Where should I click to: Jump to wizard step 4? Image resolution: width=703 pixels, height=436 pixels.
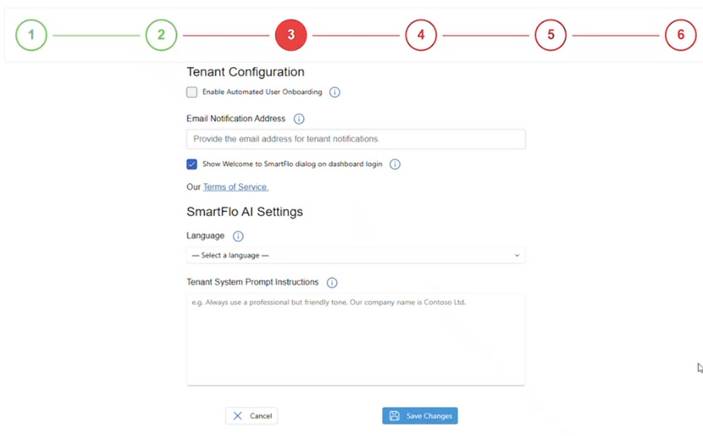coord(421,35)
